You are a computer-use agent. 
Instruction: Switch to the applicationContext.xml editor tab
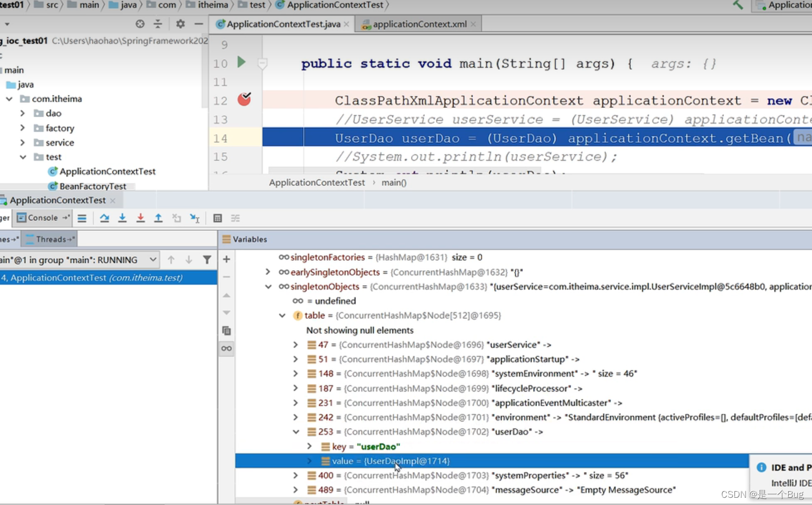(419, 24)
